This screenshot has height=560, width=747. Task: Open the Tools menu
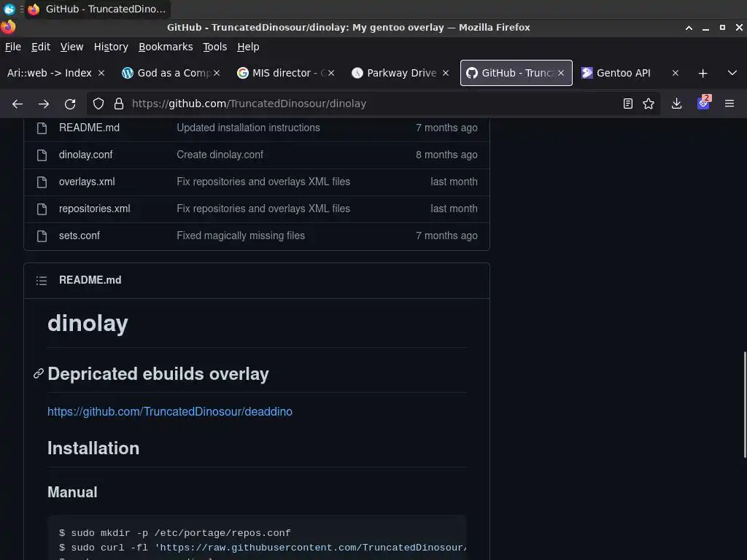215,47
